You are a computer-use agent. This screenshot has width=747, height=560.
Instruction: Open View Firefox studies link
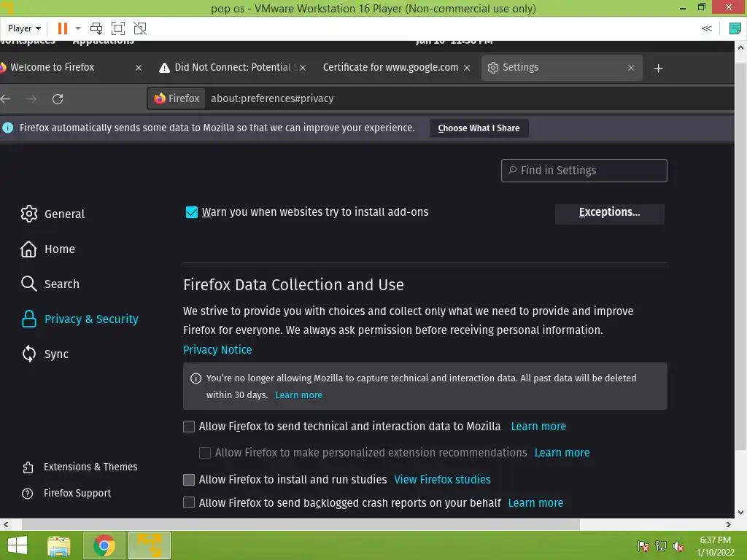click(442, 480)
